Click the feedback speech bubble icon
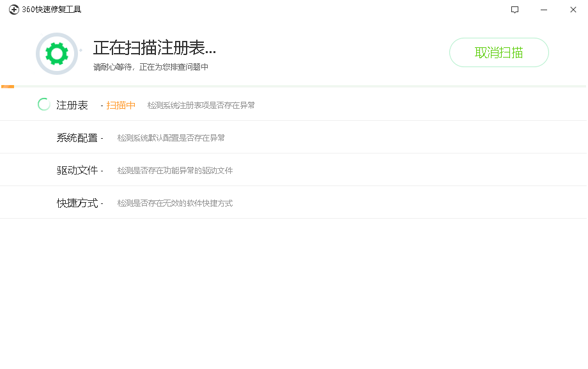Image resolution: width=588 pixels, height=369 pixels. coord(514,10)
